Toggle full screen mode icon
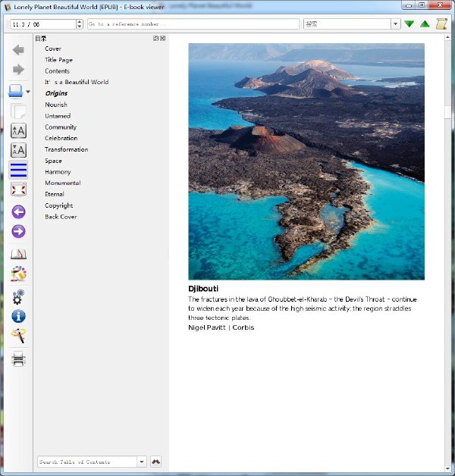The image size is (455, 476). tap(18, 189)
